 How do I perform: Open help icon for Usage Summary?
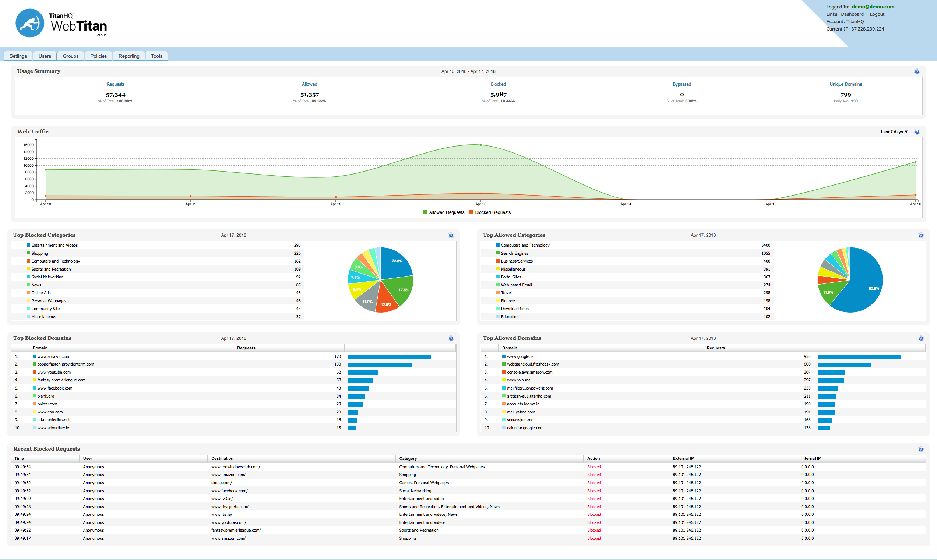(x=917, y=72)
